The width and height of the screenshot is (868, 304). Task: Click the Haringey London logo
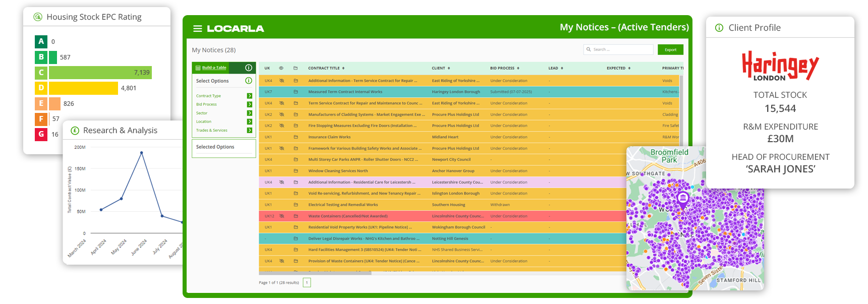point(780,66)
